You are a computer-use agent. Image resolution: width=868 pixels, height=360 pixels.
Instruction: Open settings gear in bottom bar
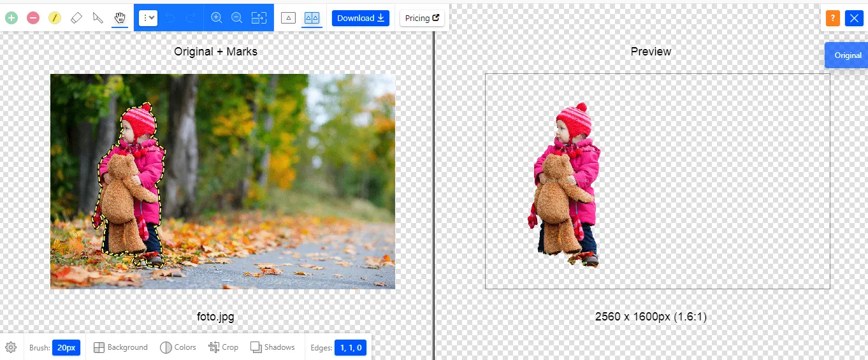coord(11,347)
